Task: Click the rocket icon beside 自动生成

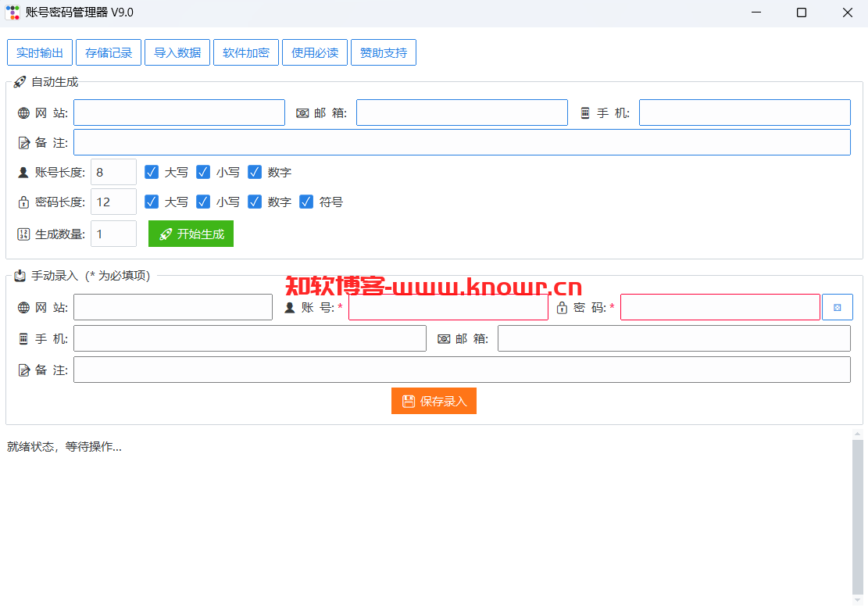Action: (x=20, y=82)
